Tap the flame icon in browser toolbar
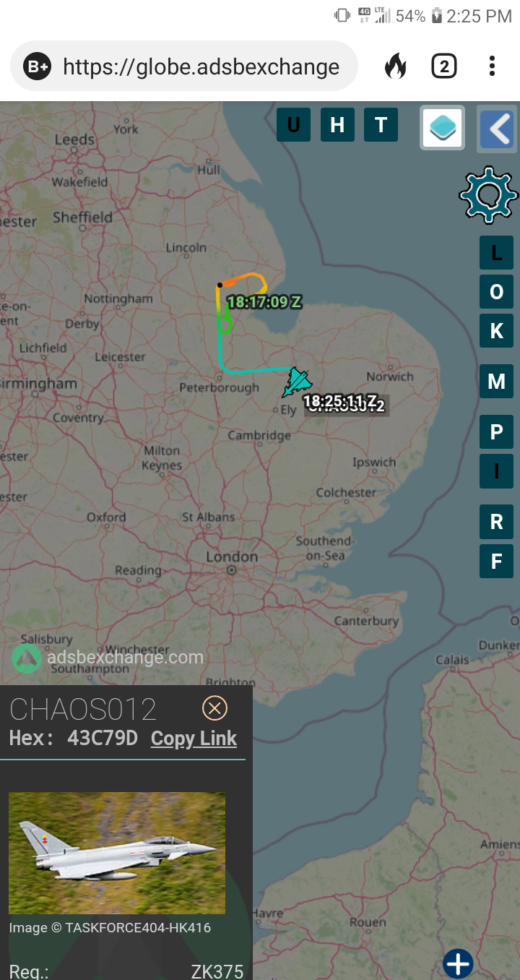 coord(395,66)
